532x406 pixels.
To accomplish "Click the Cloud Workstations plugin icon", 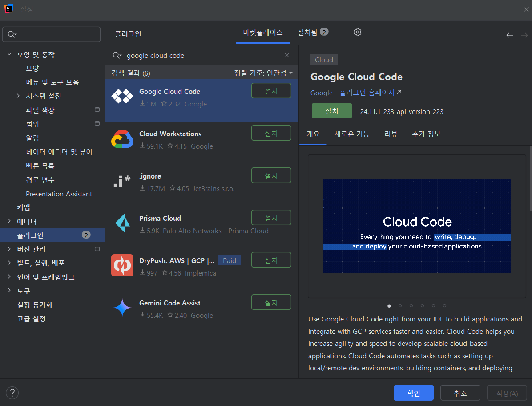I will (122, 139).
